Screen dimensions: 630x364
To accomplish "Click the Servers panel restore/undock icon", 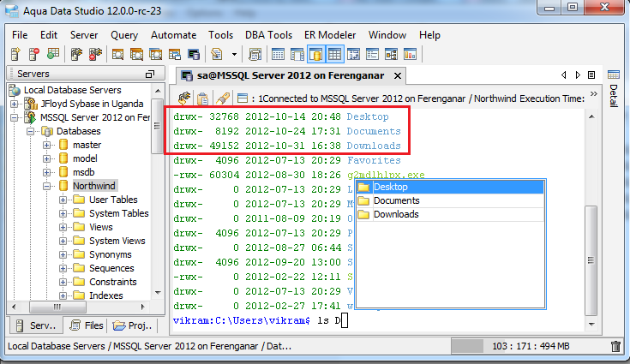I will pyautogui.click(x=149, y=74).
